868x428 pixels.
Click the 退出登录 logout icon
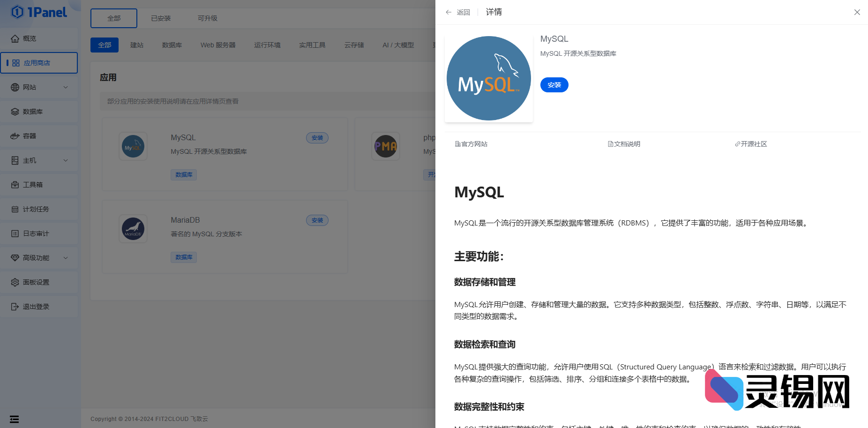pos(15,307)
